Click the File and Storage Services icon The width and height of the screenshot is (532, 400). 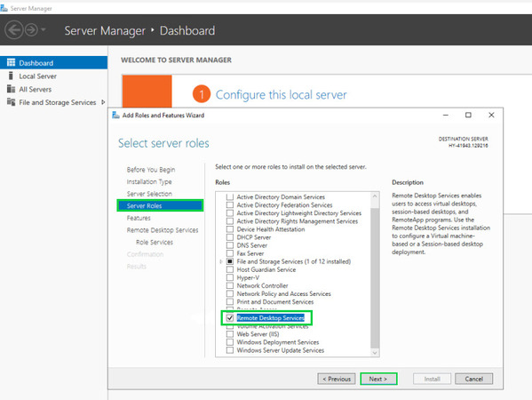[12, 102]
